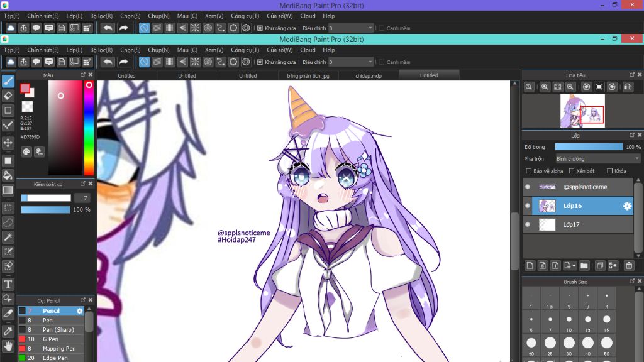Choose brush size preset 10
This screenshot has height=362, width=644.
[569, 322]
